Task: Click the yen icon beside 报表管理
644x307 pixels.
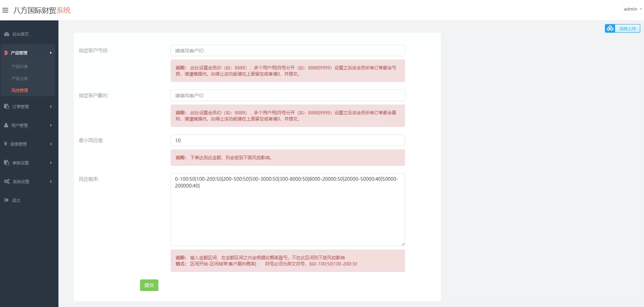Action: 5,144
